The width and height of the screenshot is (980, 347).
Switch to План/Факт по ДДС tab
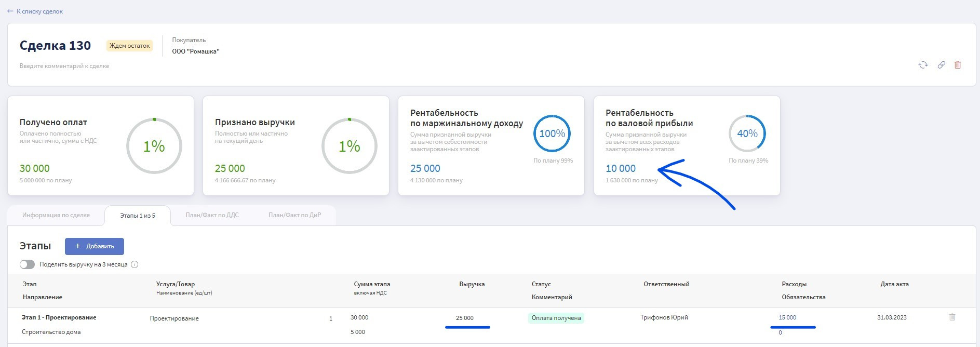coord(212,215)
